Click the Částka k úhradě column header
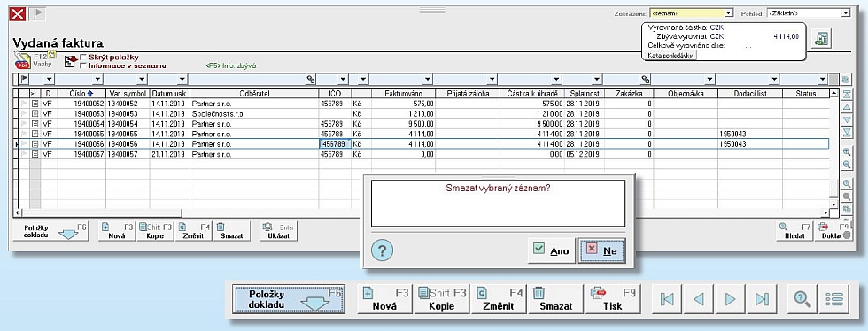Viewport: 868px width, 331px height. (531, 94)
